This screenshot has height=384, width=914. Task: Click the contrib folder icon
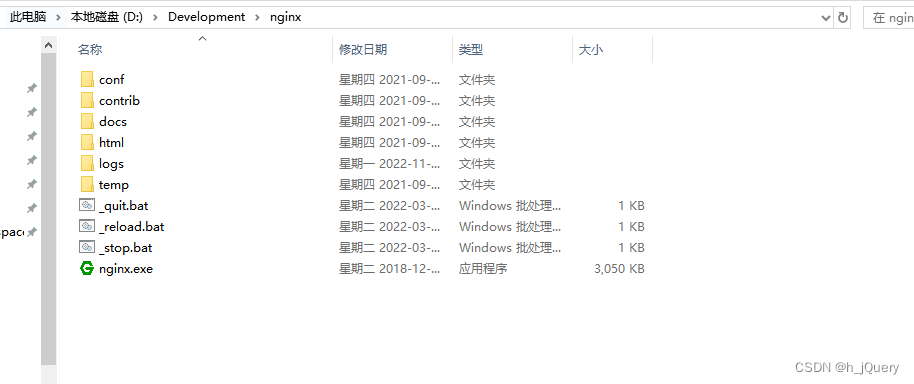pos(87,100)
